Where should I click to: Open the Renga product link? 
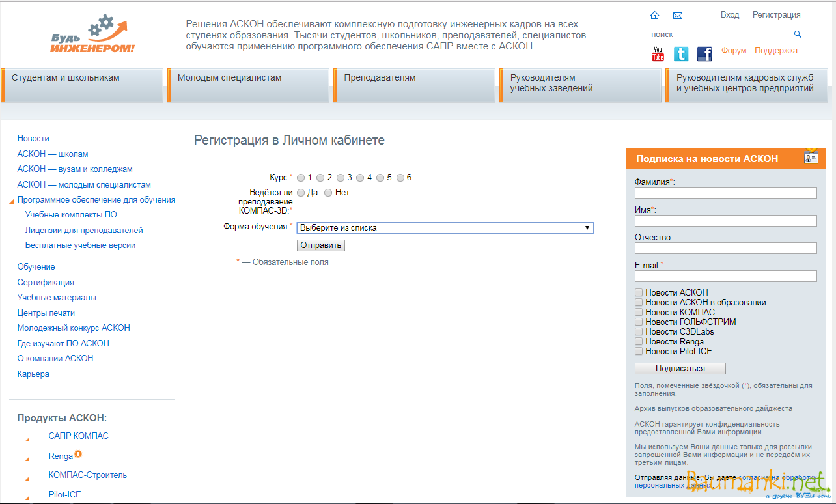(x=61, y=456)
